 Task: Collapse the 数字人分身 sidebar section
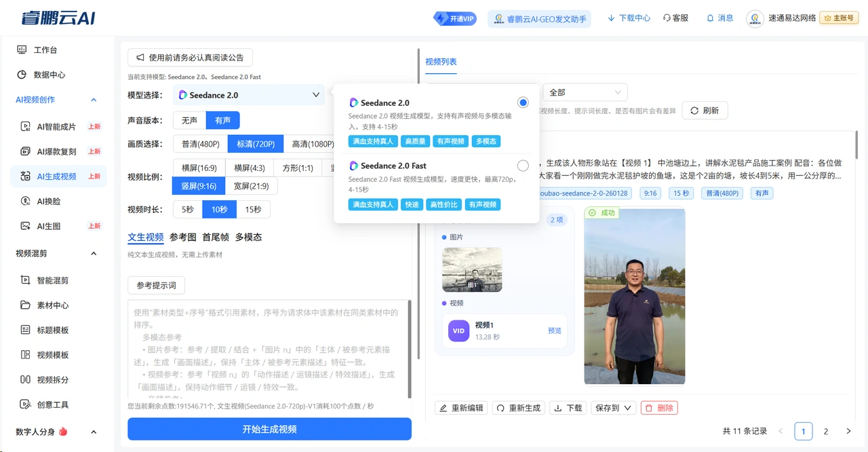click(94, 432)
